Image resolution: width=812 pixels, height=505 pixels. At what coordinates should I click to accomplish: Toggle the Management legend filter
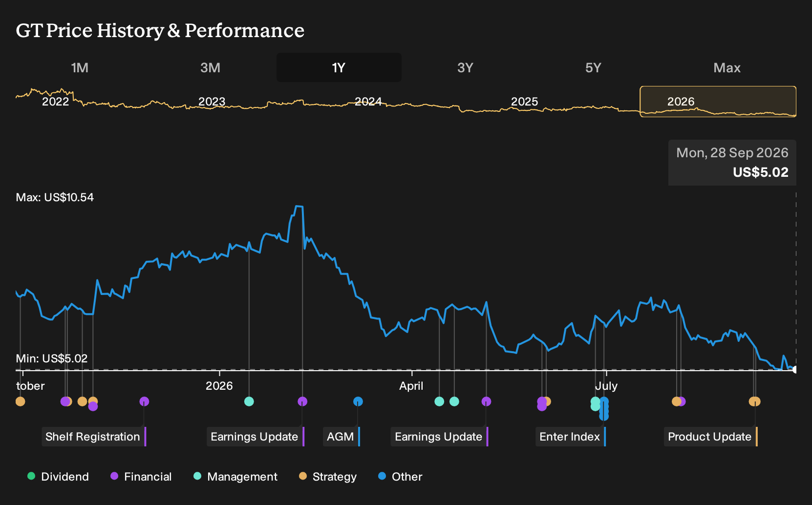tap(235, 477)
